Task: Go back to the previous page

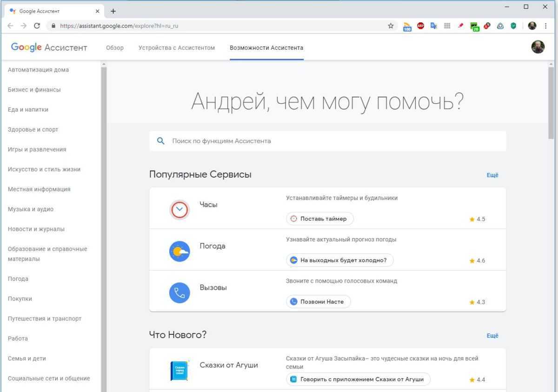Action: 10,26
